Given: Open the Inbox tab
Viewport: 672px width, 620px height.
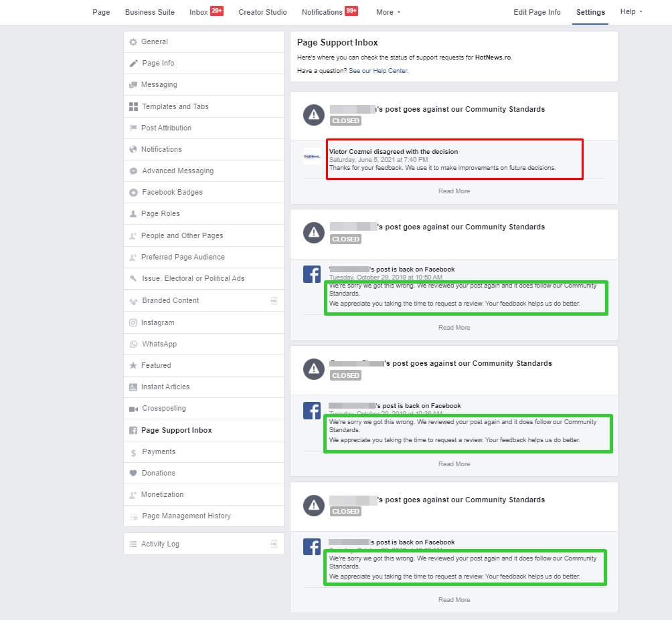Looking at the screenshot, I should (199, 12).
